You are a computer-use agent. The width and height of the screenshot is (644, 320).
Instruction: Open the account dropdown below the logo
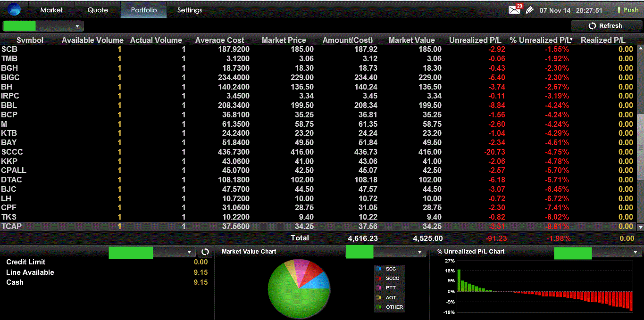43,26
